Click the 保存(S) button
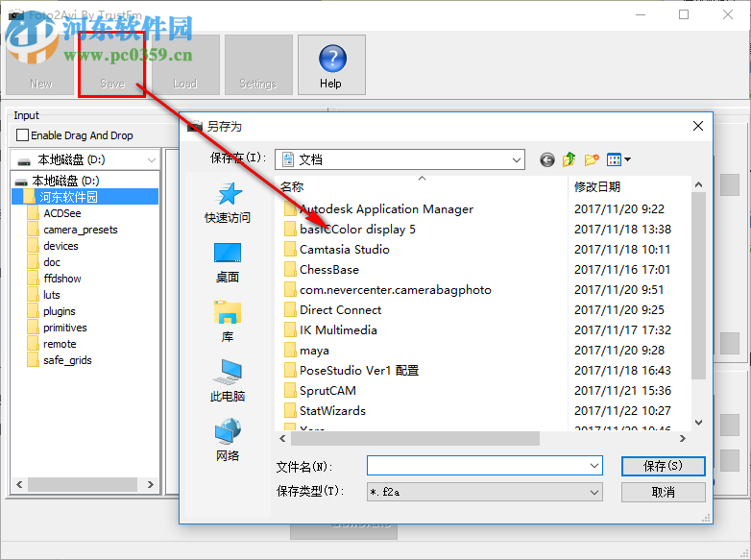Image resolution: width=751 pixels, height=560 pixels. coord(664,466)
